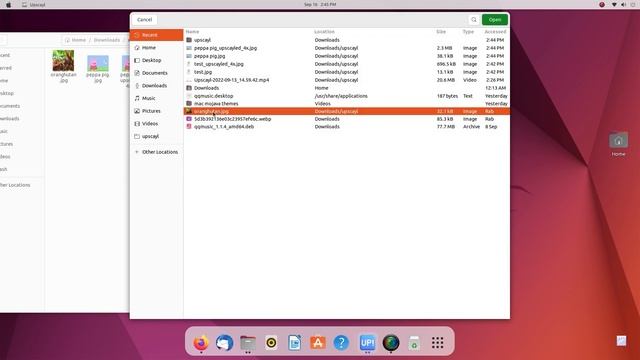
Task: Open the upscayl bookmark in sidebar
Action: [x=157, y=136]
